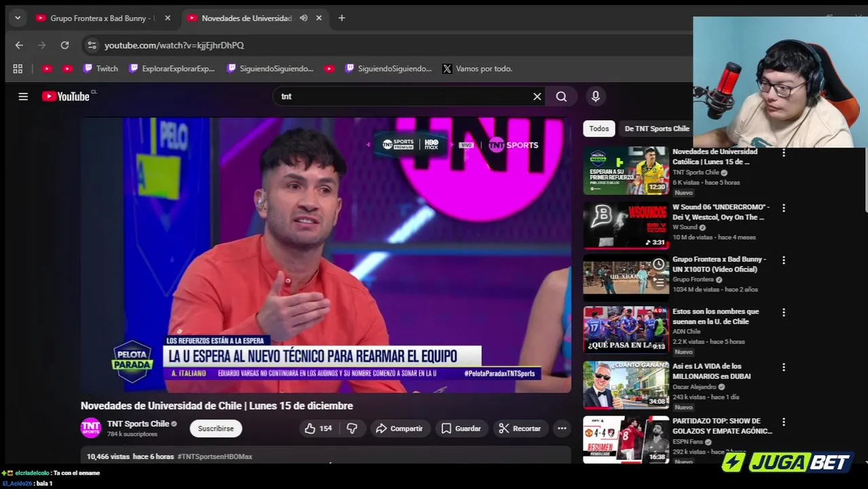Open options menu for Millonarios en Dubai video

[784, 367]
